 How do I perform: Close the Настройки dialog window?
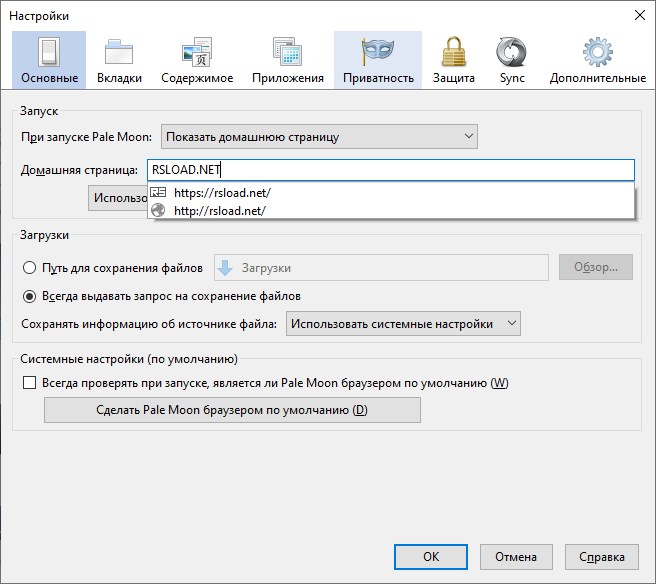640,15
